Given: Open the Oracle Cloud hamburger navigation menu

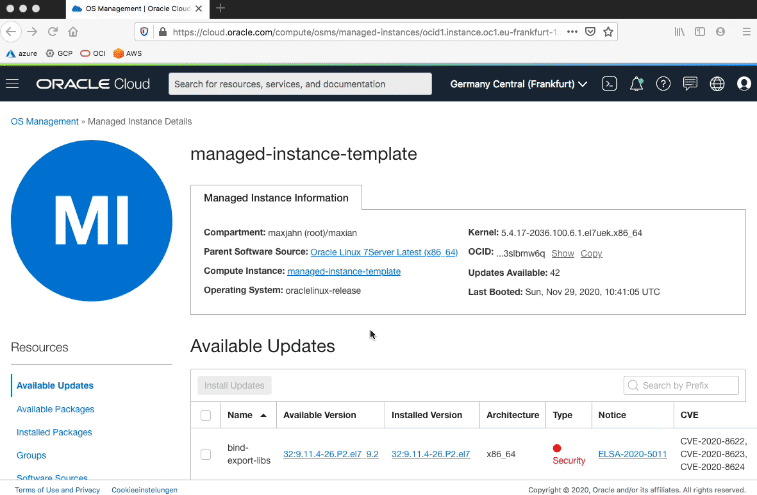Looking at the screenshot, I should click(13, 84).
